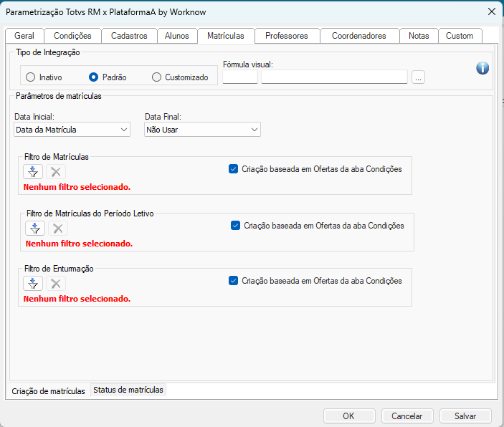Toggle Criação baseada em Ofertas for Filtro de Matrículas
The width and height of the screenshot is (504, 427).
(x=233, y=169)
